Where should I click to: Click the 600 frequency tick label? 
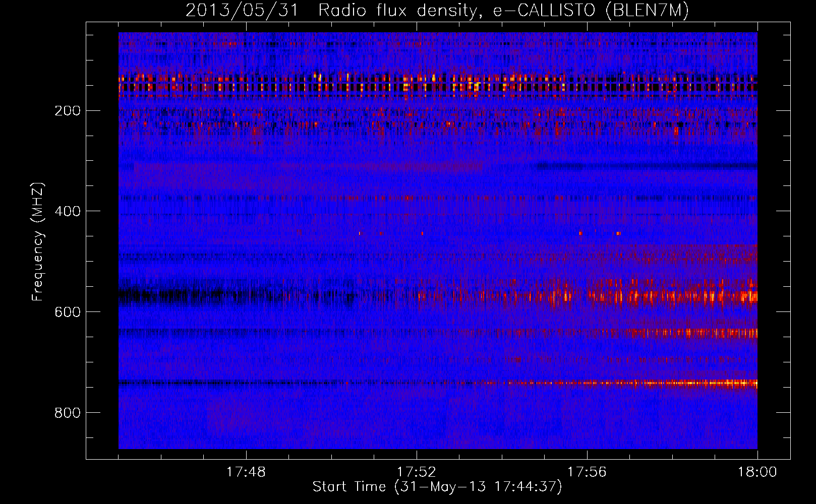coord(68,312)
